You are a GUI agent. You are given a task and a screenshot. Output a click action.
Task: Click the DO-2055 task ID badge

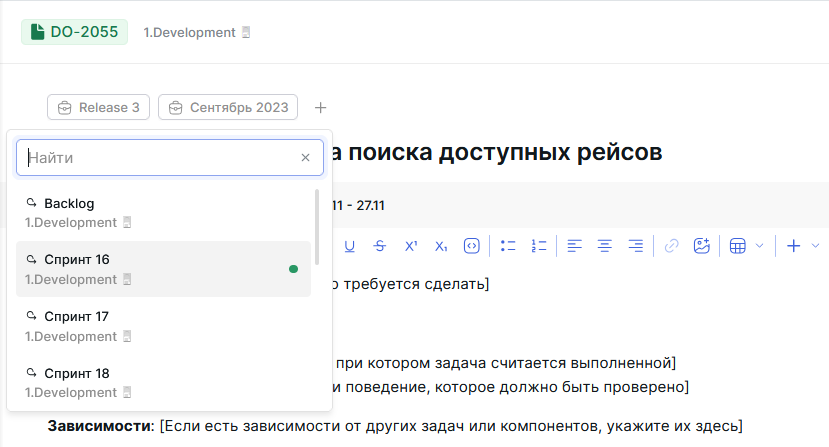pos(75,32)
